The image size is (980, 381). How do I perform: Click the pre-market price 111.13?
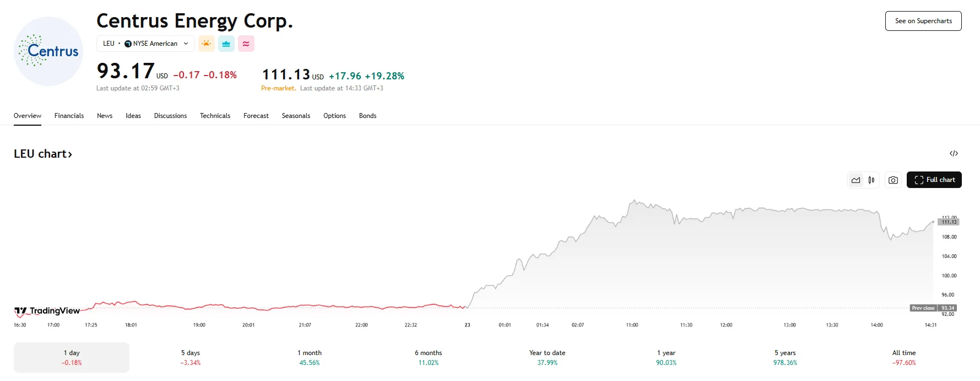(286, 74)
